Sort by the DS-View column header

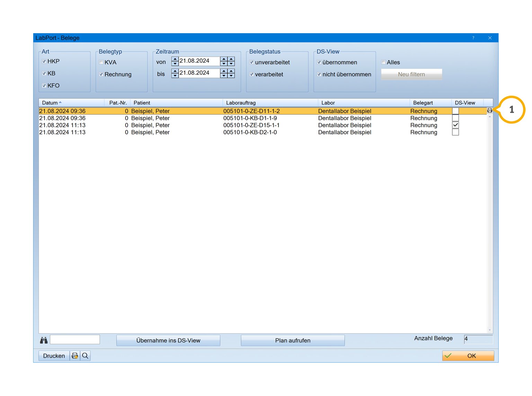point(468,103)
